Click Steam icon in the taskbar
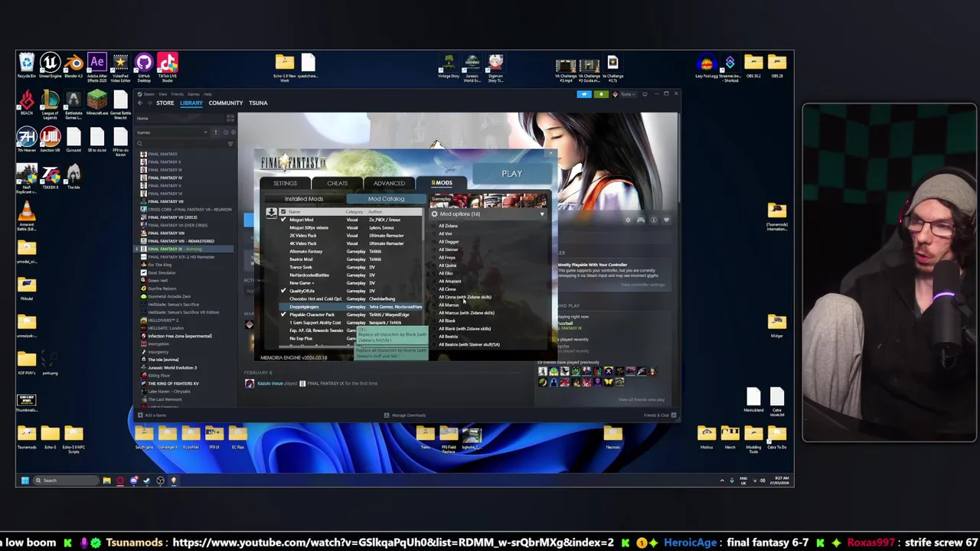The height and width of the screenshot is (551, 980). point(147,481)
